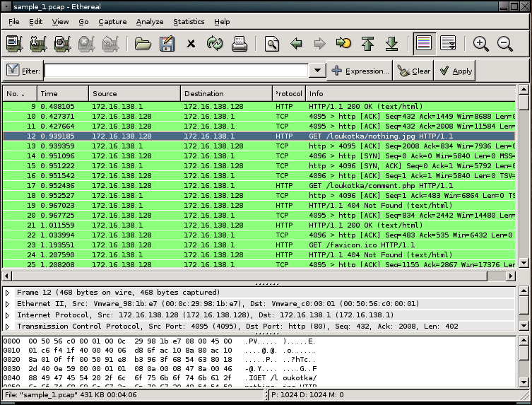Open the View menu

pos(60,22)
